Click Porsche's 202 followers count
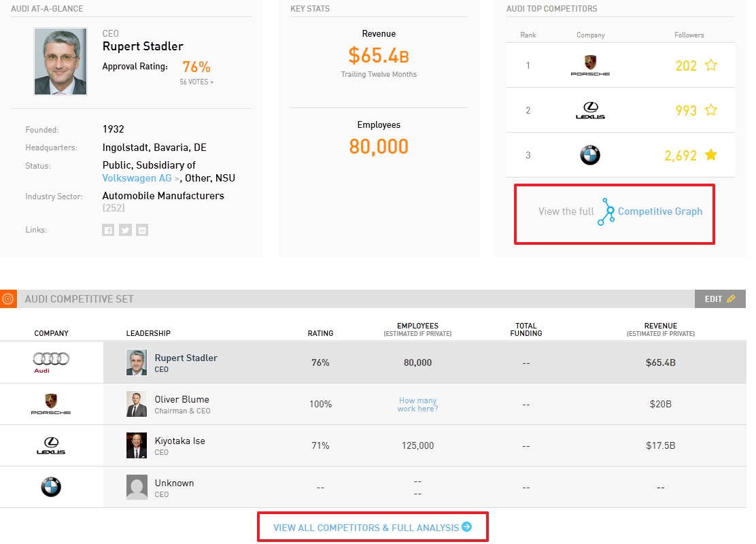 coord(686,65)
